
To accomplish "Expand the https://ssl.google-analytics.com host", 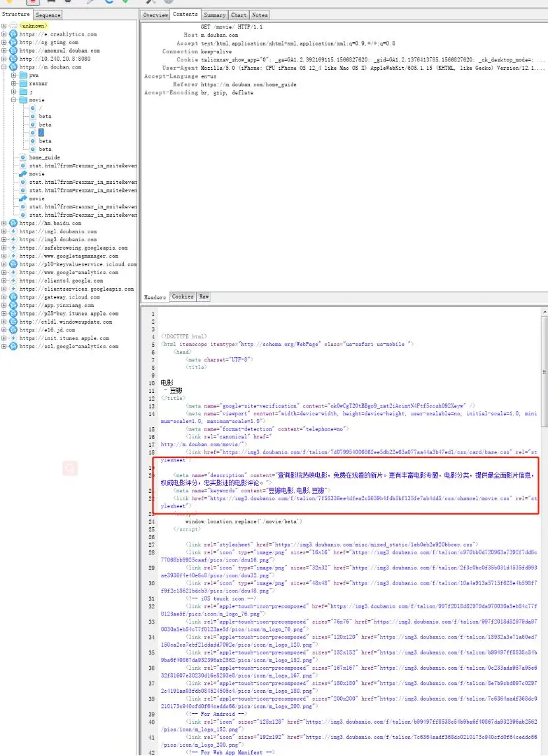I will pos(4,346).
